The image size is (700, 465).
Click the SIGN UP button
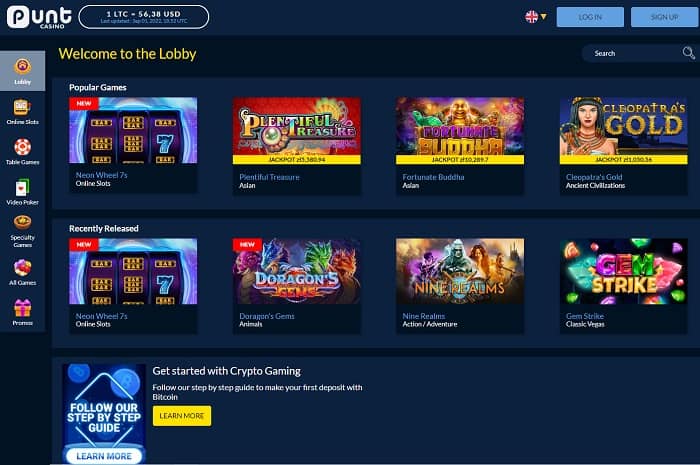[664, 17]
